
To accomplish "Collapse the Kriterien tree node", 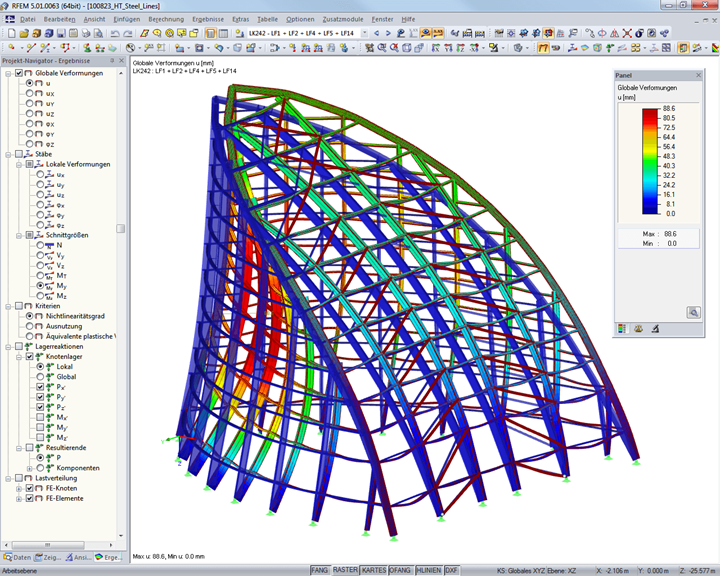I will point(8,306).
